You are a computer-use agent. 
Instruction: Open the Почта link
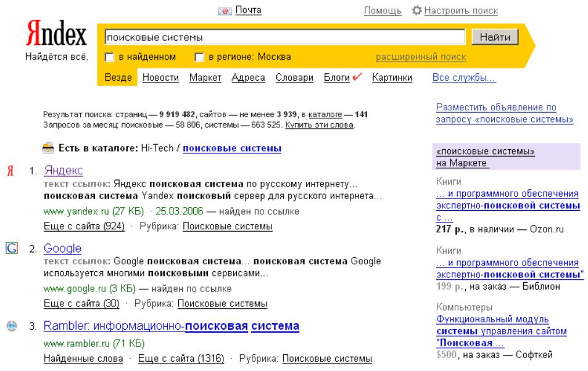coord(248,10)
